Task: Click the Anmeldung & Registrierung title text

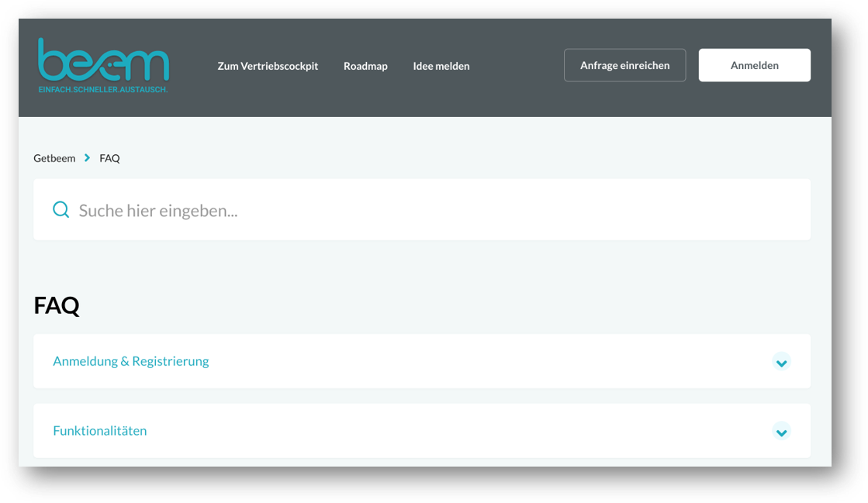Action: (130, 361)
